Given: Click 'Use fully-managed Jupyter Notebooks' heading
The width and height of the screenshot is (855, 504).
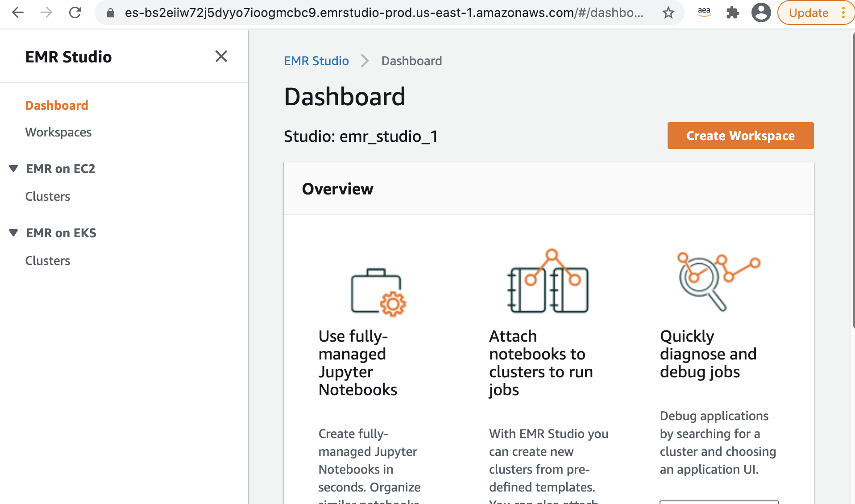Looking at the screenshot, I should pyautogui.click(x=358, y=363).
